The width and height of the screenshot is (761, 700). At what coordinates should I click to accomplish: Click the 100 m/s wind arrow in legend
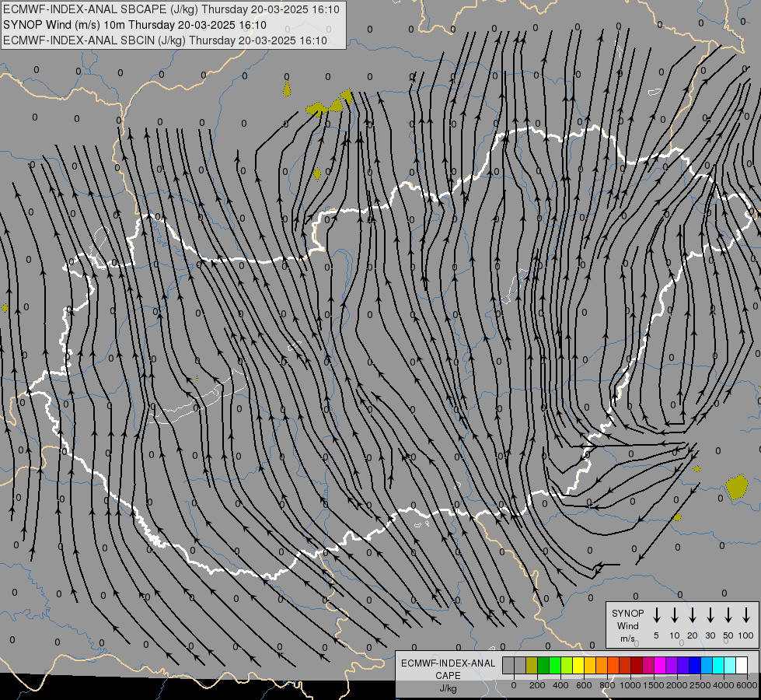[746, 615]
